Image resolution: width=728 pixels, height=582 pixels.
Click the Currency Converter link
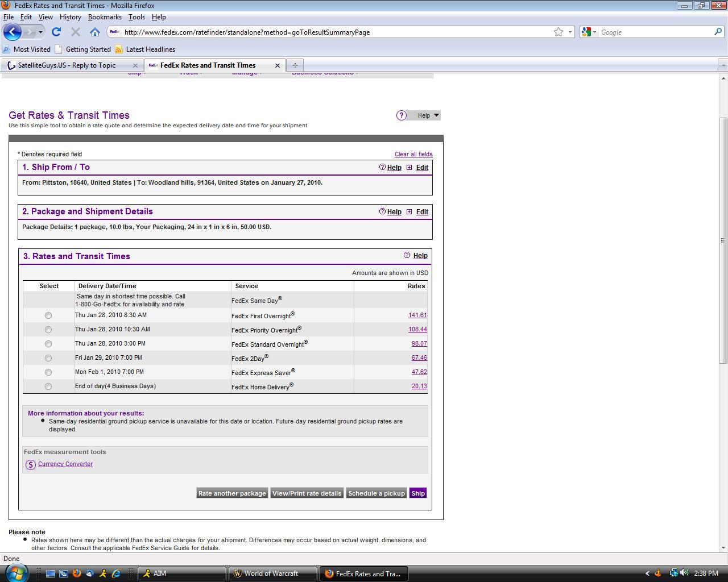pos(65,464)
